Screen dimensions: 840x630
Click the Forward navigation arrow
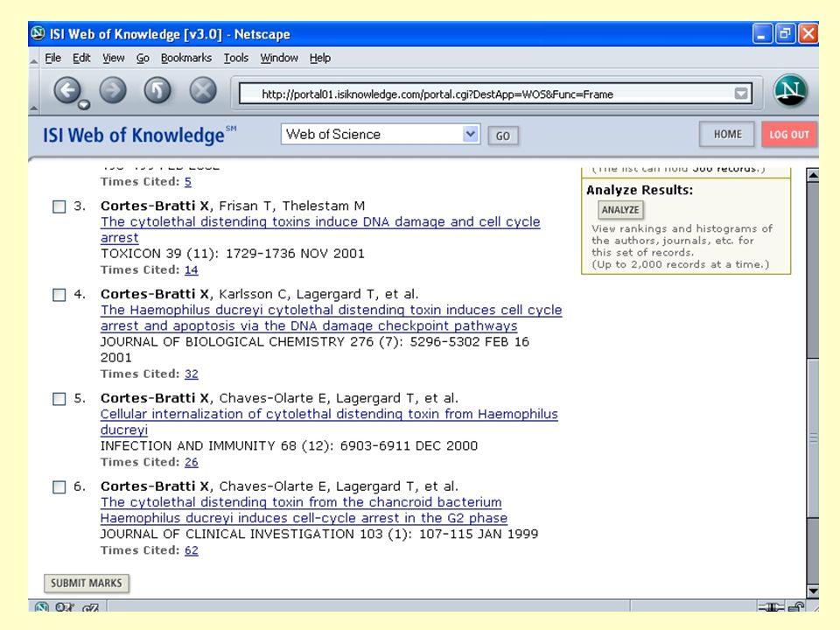pos(113,89)
